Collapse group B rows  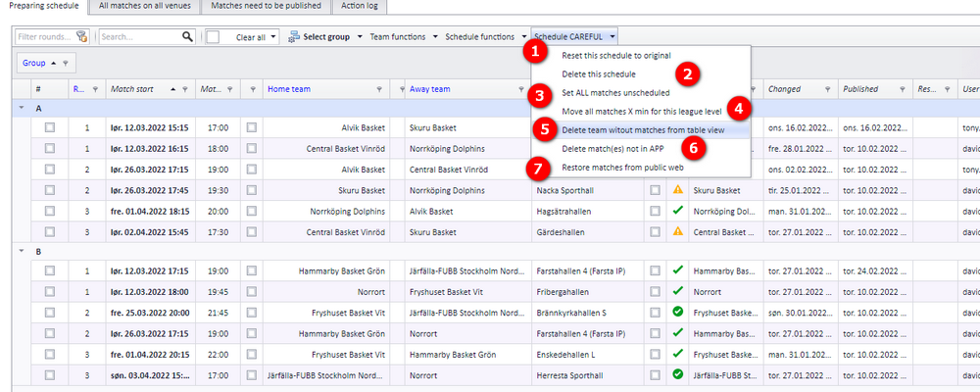(22, 251)
